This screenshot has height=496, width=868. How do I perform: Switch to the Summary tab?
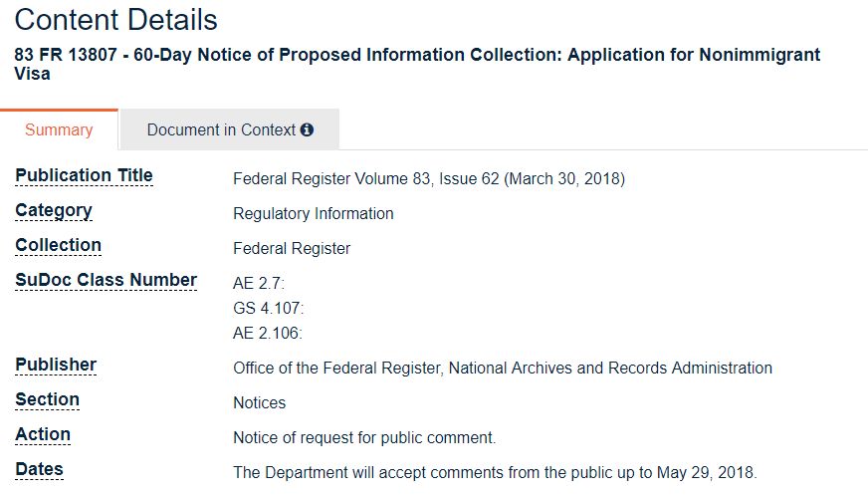(x=59, y=129)
